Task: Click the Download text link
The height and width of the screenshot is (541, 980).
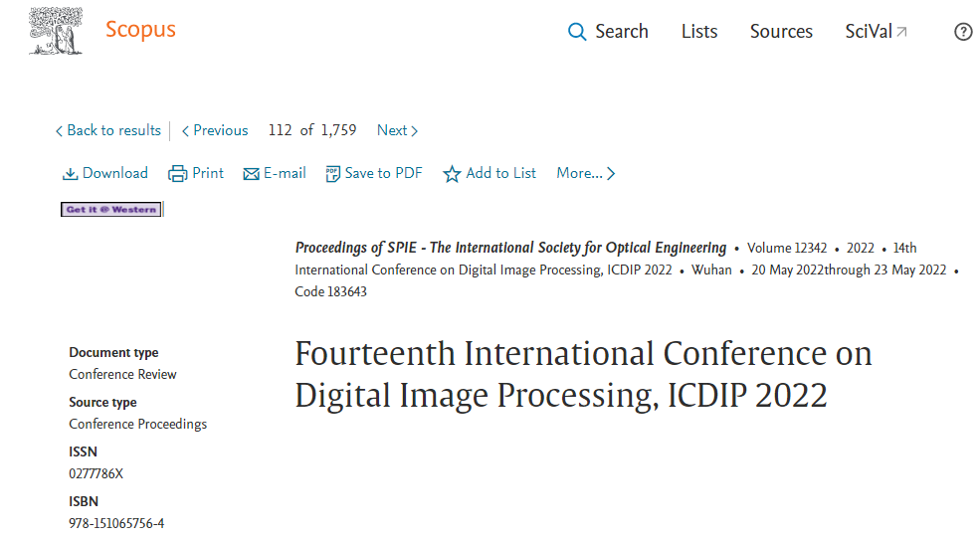Action: (115, 173)
